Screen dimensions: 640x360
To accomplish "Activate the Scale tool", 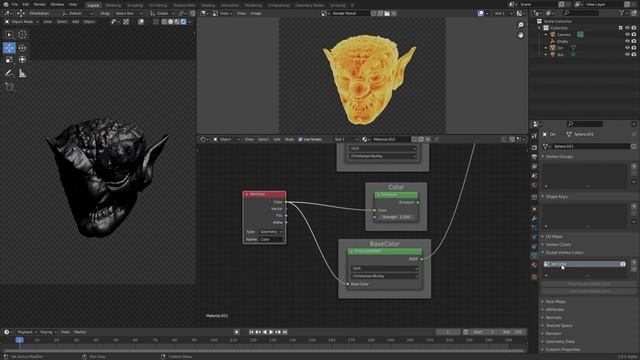I will [9, 60].
